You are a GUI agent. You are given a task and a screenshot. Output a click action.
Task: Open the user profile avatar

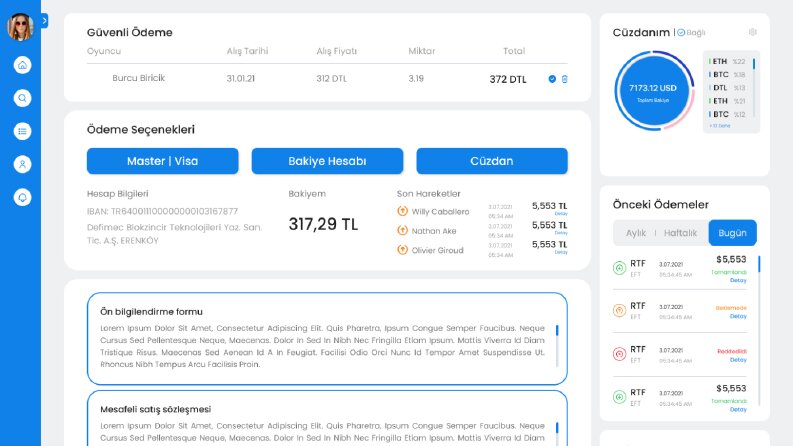click(20, 27)
